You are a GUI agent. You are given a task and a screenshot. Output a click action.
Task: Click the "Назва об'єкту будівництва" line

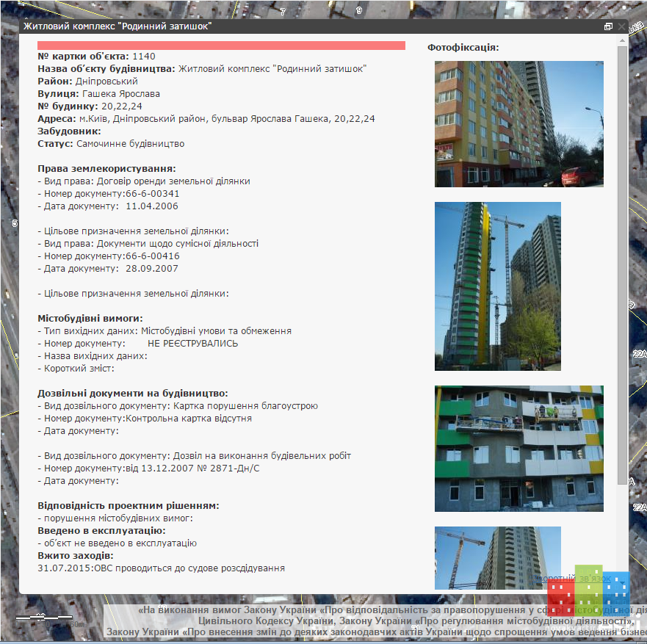[202, 69]
